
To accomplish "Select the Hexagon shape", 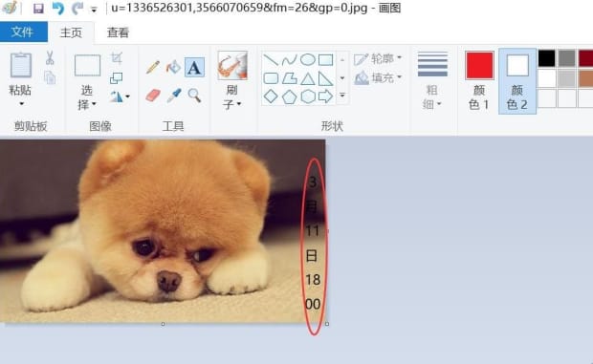I will point(308,96).
